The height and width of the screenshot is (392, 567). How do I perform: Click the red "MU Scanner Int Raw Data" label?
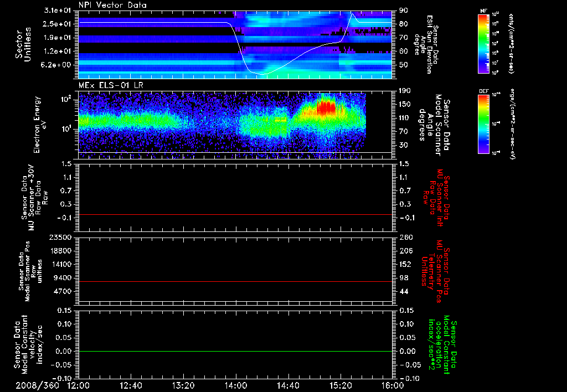pyautogui.click(x=435, y=198)
